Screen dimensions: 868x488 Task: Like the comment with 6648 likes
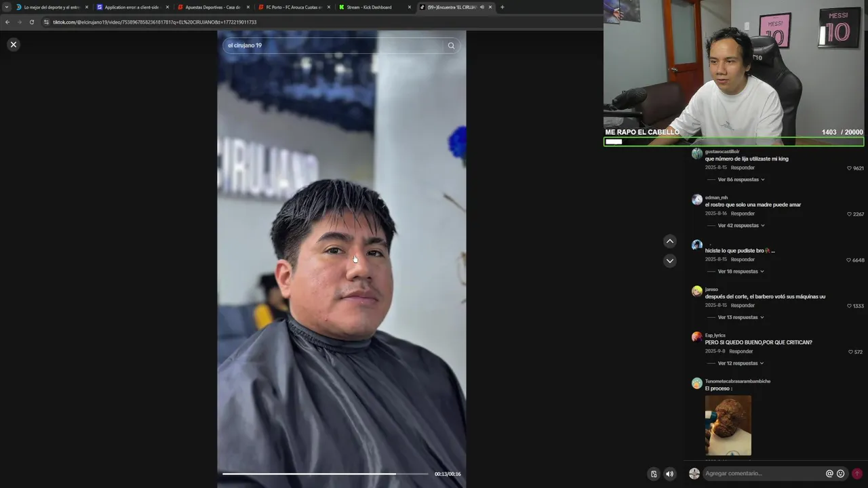click(849, 260)
